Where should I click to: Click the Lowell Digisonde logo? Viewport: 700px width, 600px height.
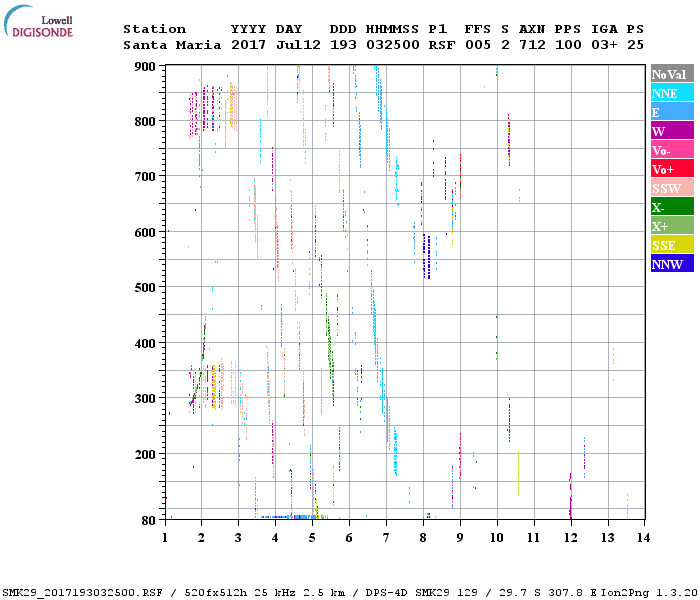pyautogui.click(x=38, y=21)
